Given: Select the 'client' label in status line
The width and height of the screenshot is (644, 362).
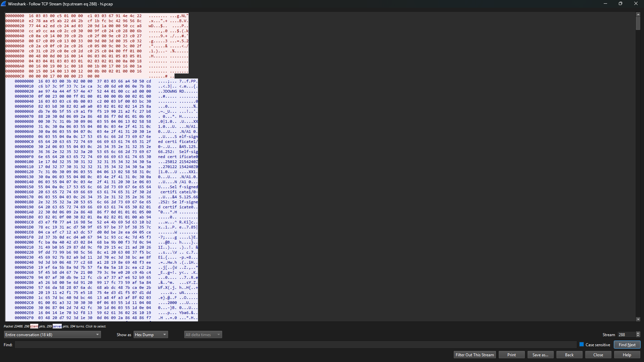Looking at the screenshot, I should (34, 326).
